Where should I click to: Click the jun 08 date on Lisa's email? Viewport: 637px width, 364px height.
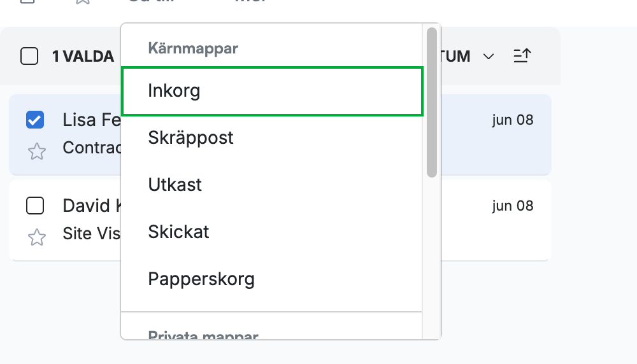click(513, 120)
